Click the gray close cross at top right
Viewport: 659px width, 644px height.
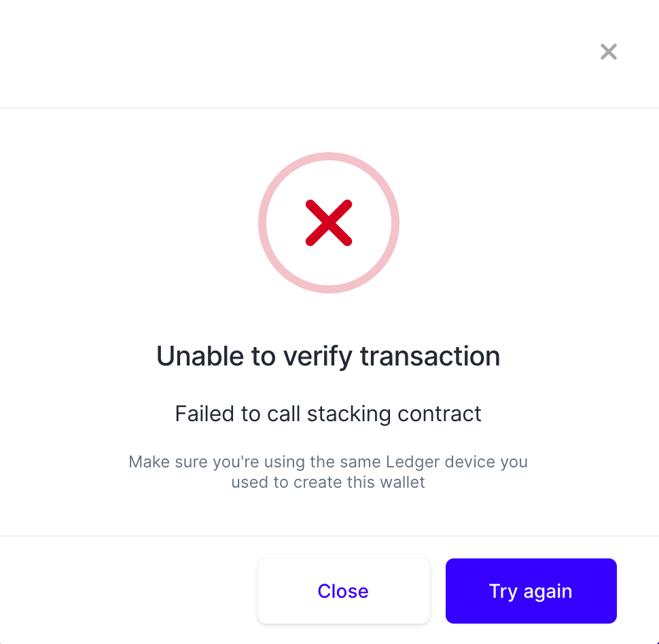point(608,52)
